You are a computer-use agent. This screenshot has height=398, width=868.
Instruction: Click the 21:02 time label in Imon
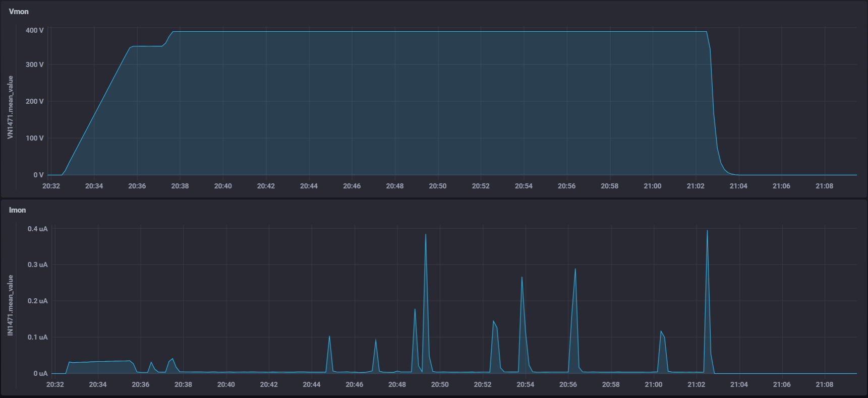[x=697, y=384]
